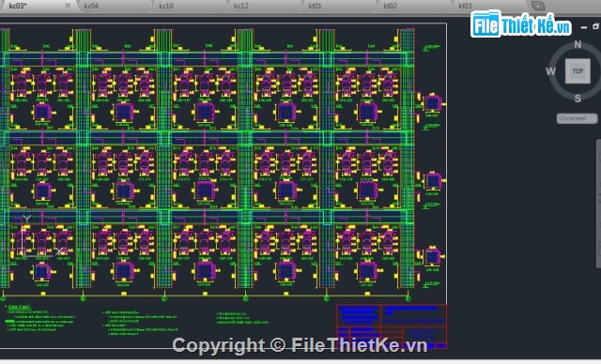The image size is (601, 364).
Task: Click the S direction on compass
Action: point(578,99)
